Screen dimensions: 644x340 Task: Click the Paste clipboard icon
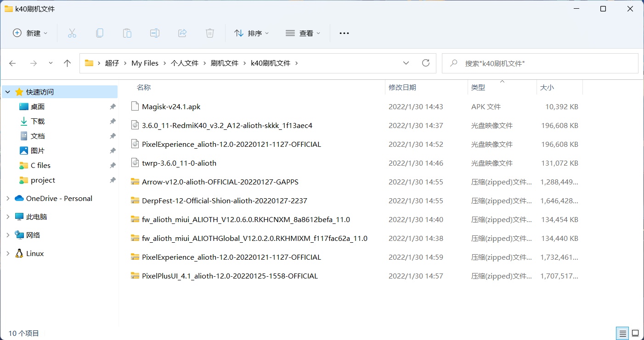[x=127, y=33]
